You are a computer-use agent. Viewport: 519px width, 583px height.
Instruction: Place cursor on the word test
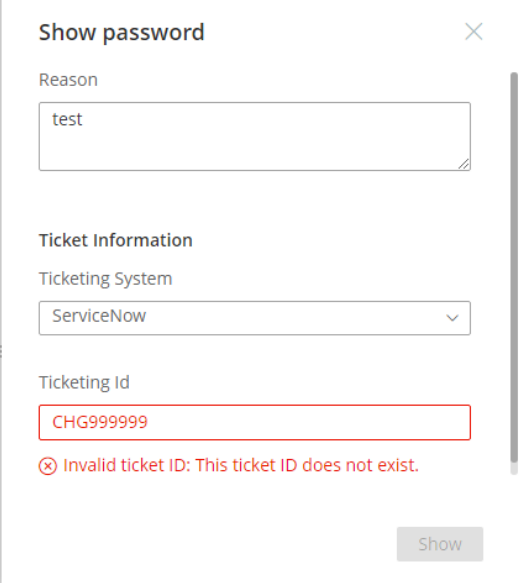pos(67,119)
